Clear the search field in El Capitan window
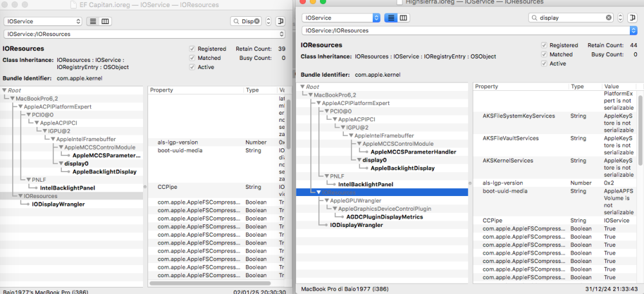 point(257,21)
